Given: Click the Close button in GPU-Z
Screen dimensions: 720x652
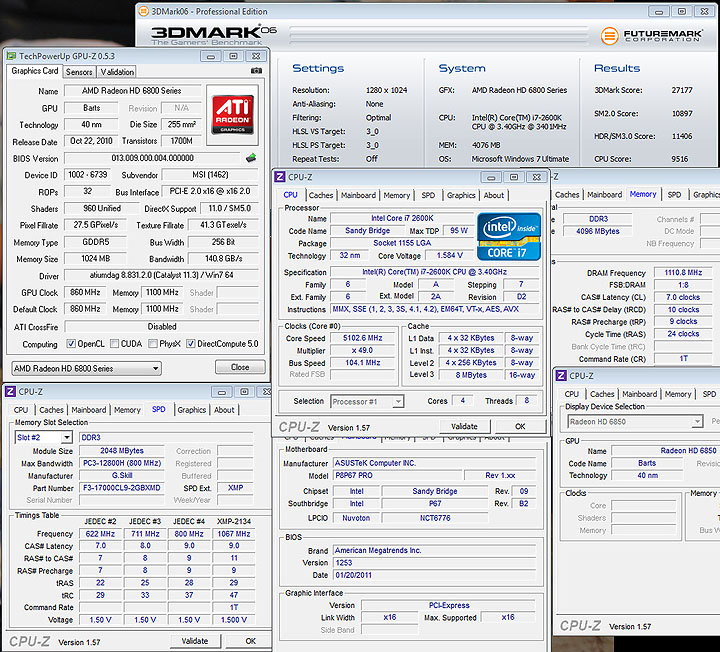Looking at the screenshot, I should [240, 367].
